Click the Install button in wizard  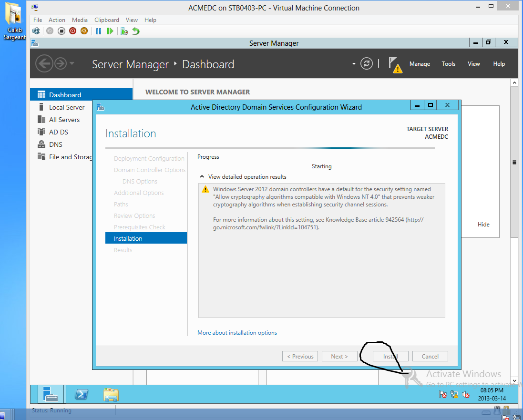390,356
